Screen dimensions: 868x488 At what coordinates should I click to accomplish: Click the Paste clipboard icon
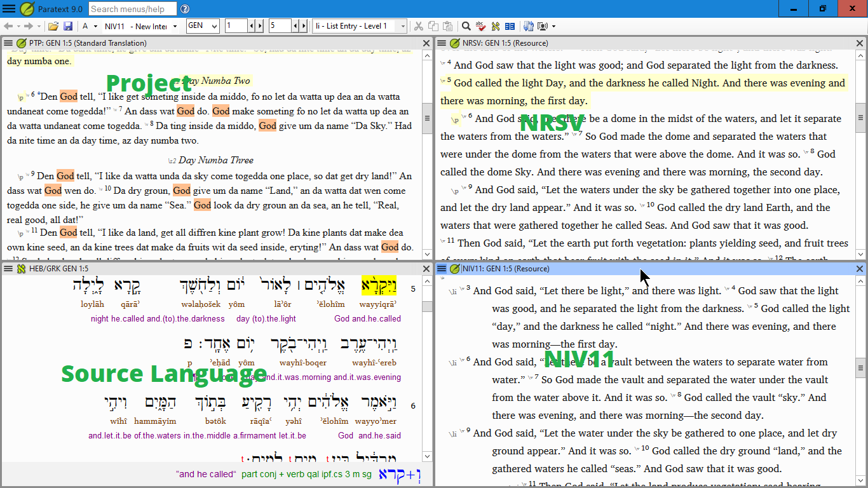click(448, 26)
